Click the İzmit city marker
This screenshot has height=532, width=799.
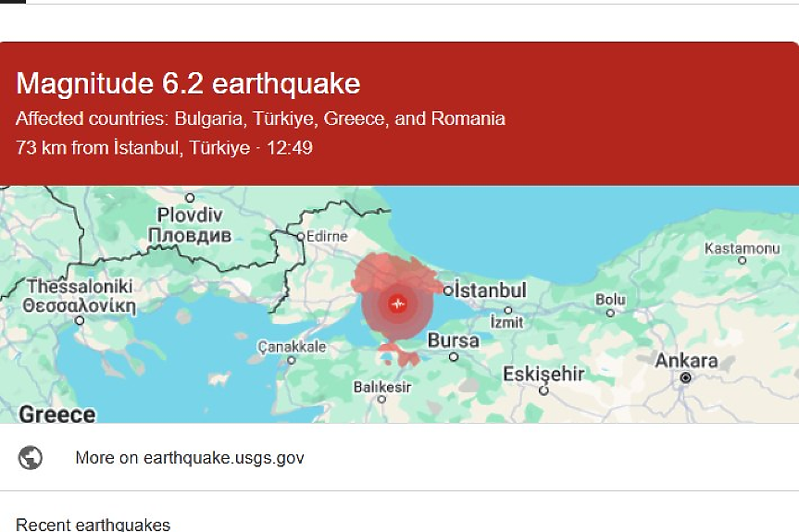507,310
